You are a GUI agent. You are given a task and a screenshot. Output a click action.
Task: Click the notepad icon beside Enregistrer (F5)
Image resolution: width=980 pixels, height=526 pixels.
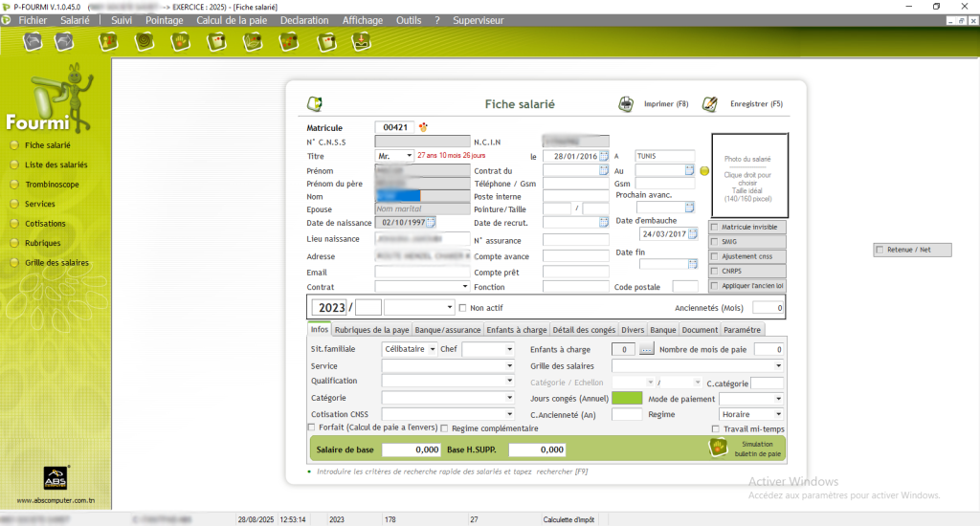pyautogui.click(x=710, y=104)
